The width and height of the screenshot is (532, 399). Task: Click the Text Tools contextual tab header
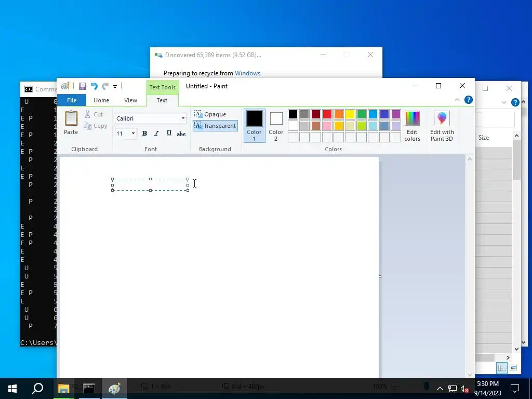(163, 87)
